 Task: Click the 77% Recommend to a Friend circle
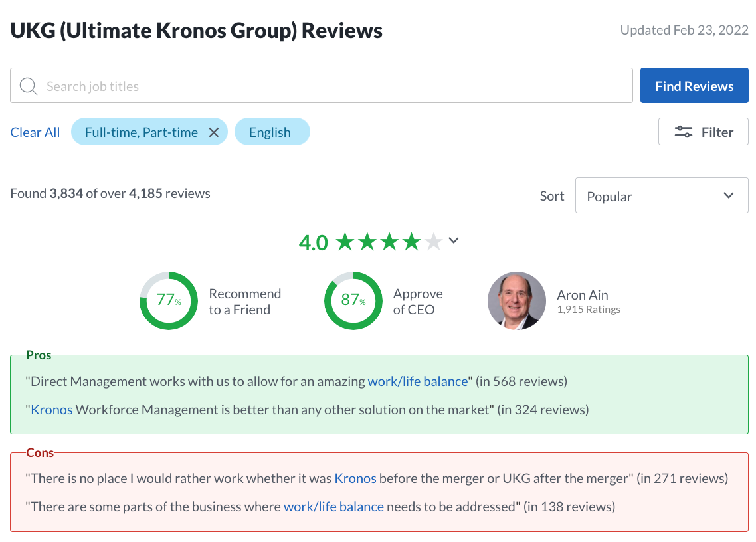pyautogui.click(x=169, y=301)
